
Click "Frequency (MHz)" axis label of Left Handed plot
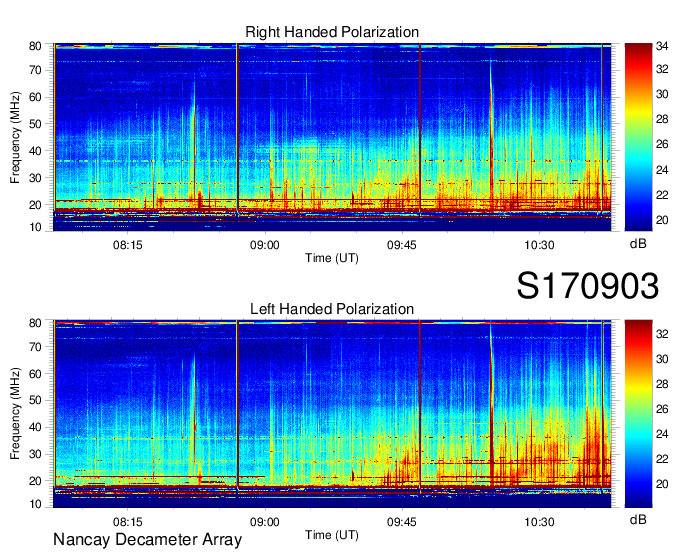pyautogui.click(x=15, y=414)
